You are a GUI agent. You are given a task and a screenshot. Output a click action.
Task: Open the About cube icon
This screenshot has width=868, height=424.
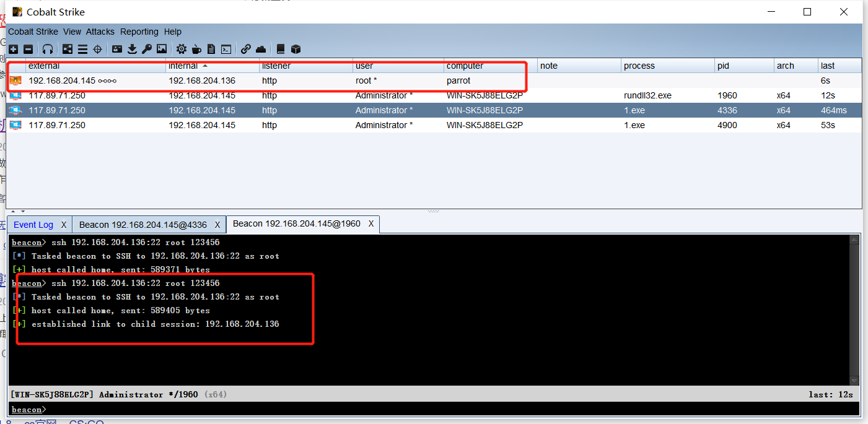click(x=296, y=49)
